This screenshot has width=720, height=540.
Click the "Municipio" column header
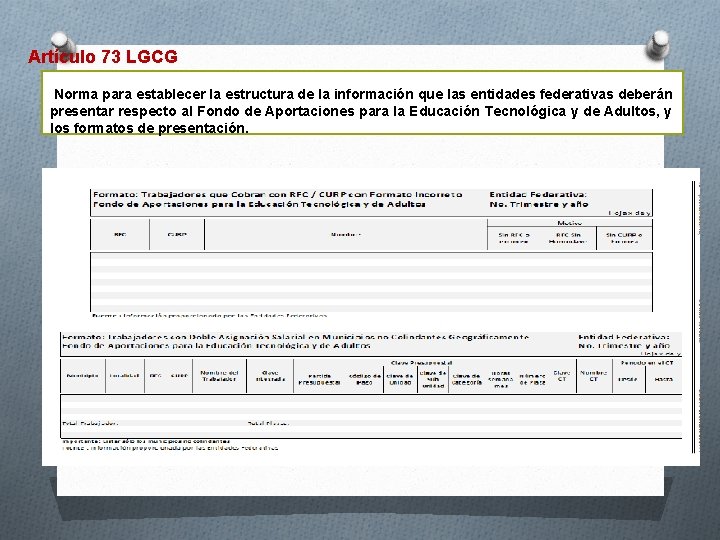(x=82, y=376)
